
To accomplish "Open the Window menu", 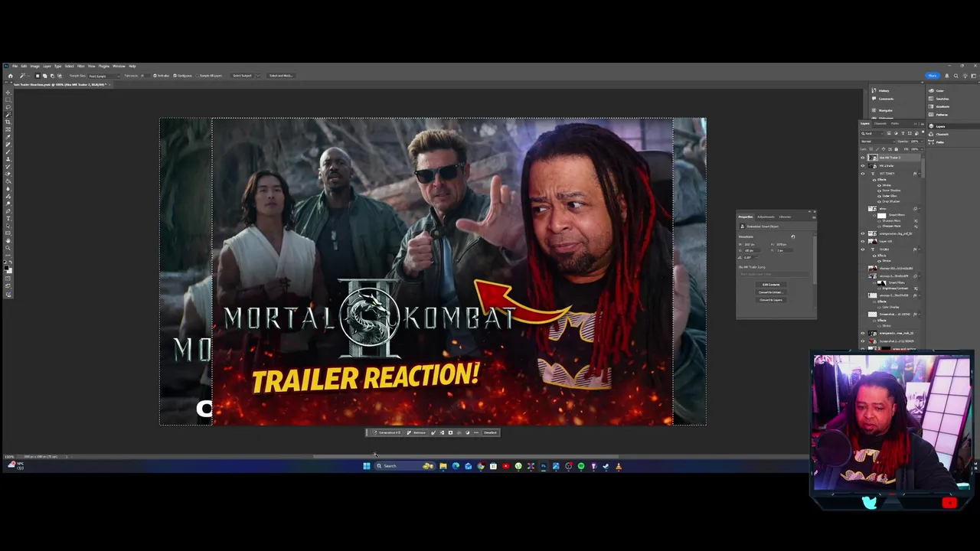I will click(x=119, y=66).
